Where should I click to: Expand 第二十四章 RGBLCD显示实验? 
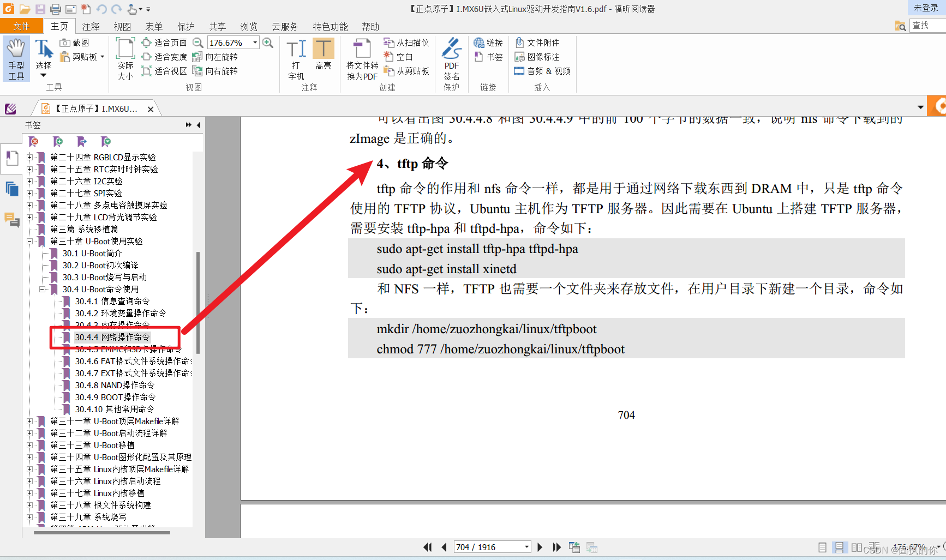click(30, 157)
